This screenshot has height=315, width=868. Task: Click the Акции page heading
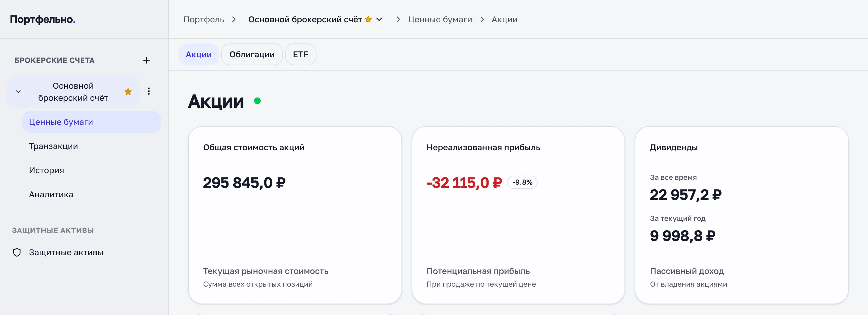click(216, 101)
